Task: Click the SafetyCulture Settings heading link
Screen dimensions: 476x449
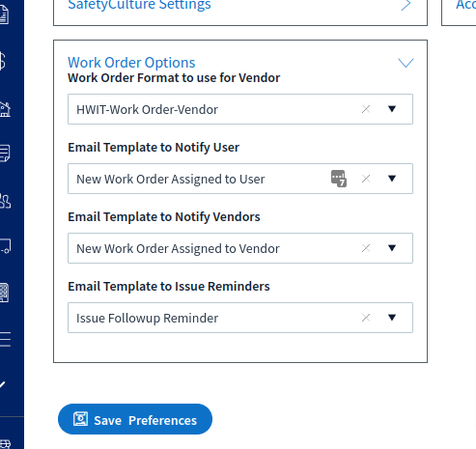Action: point(139,5)
